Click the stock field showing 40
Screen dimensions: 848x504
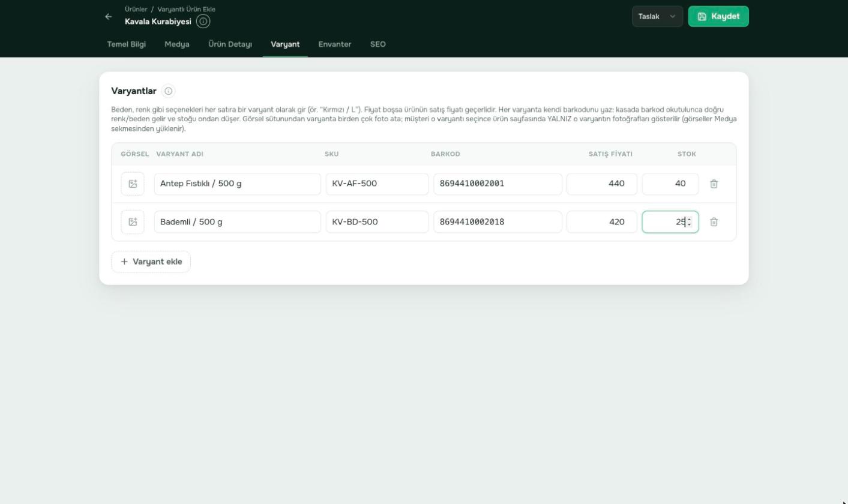(x=670, y=184)
